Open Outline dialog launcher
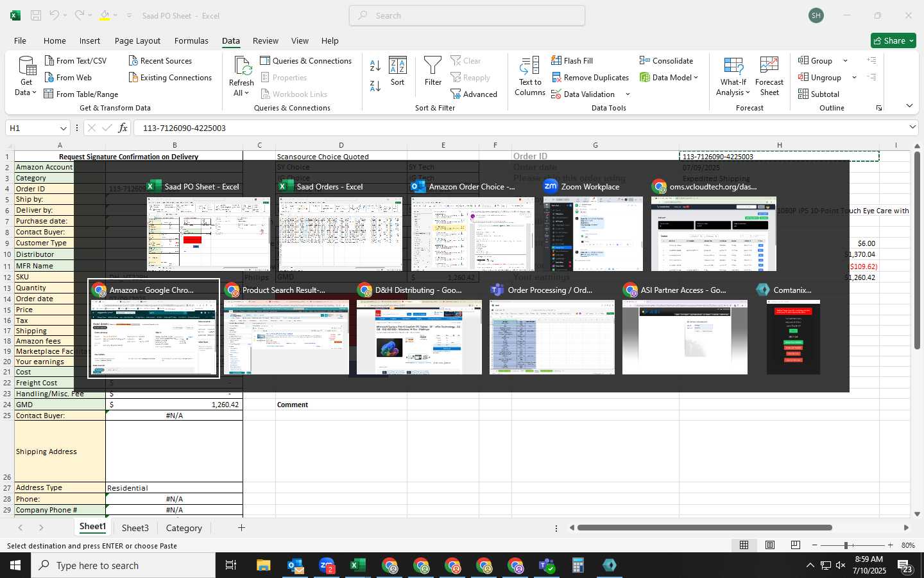 879,108
